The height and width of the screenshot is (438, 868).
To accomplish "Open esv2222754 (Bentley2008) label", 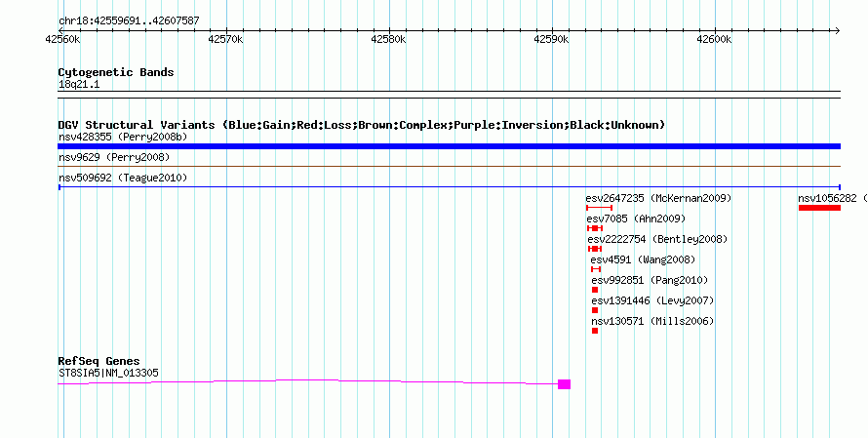I will click(657, 239).
